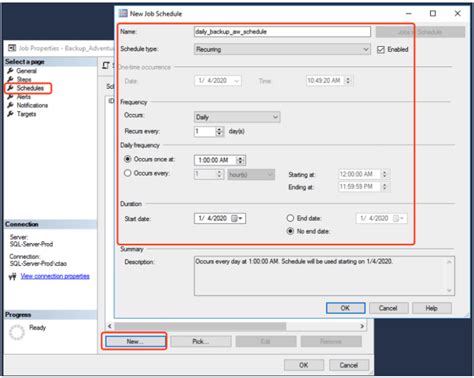
Task: Open the Start date picker dropdown arrow
Action: click(241, 218)
